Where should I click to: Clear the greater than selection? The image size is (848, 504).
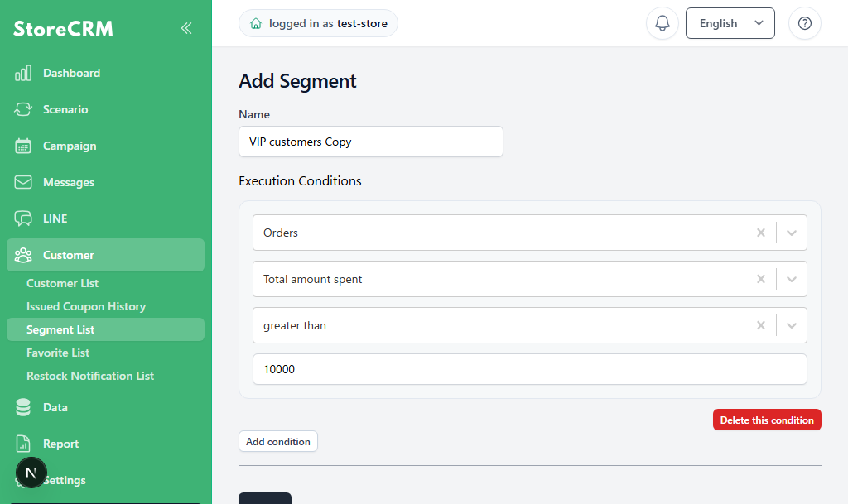(x=761, y=325)
